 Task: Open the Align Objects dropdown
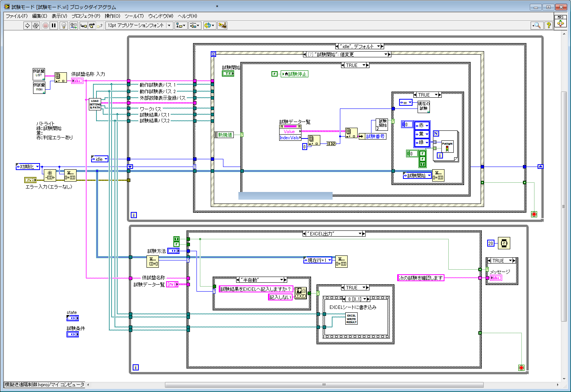(180, 25)
